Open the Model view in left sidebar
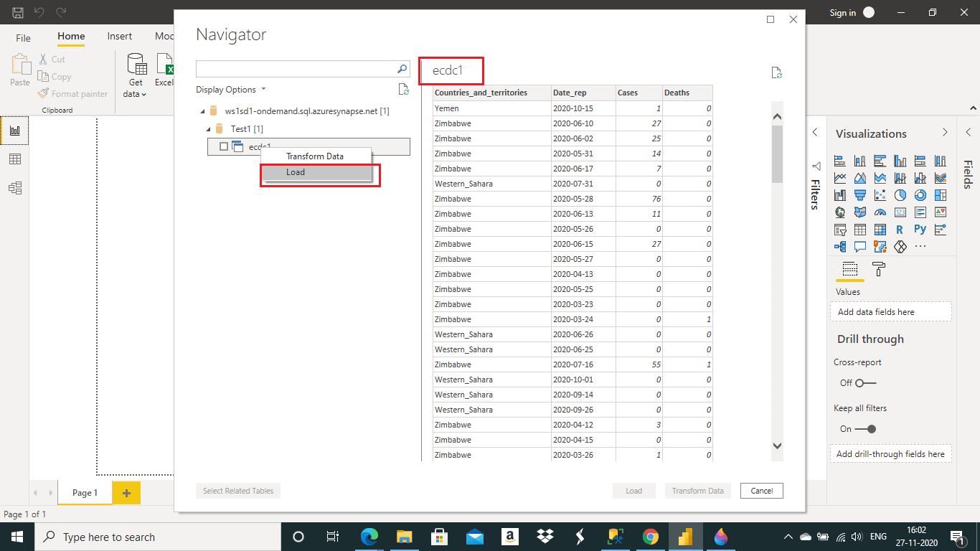 tap(14, 188)
